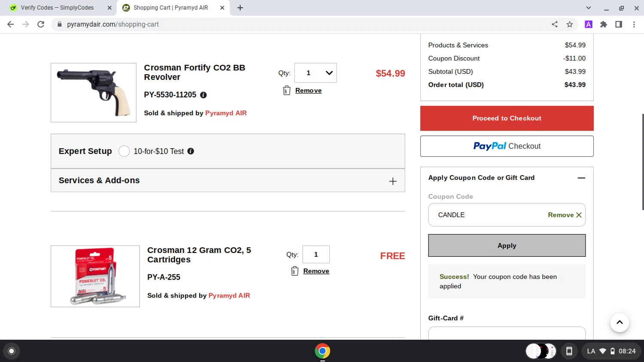Image resolution: width=644 pixels, height=362 pixels.
Task: Go back with the browser back arrow
Action: [11, 24]
